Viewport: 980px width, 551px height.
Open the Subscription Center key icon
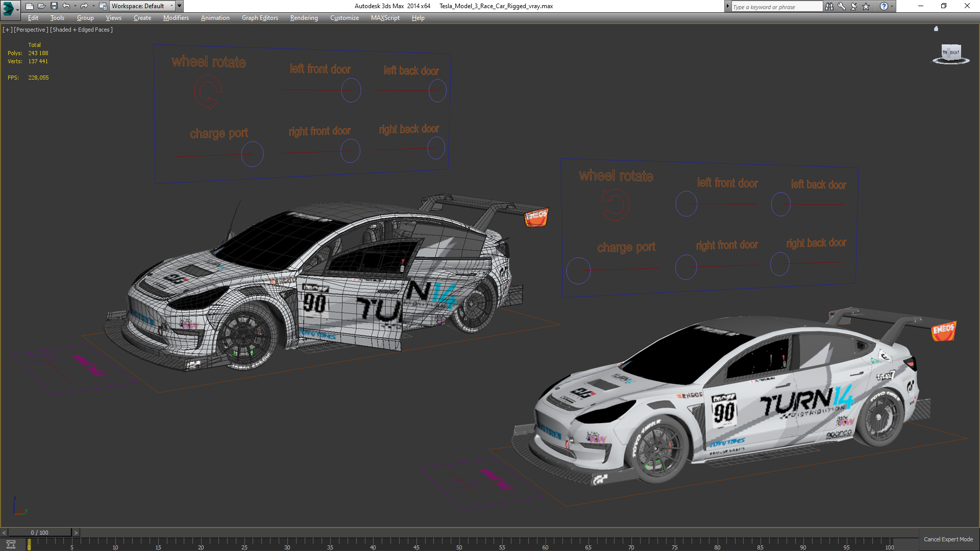click(842, 6)
